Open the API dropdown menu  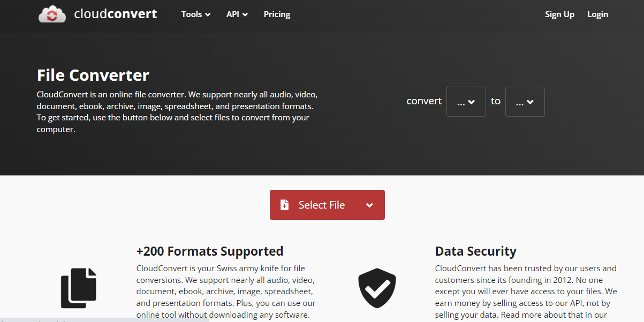click(237, 14)
